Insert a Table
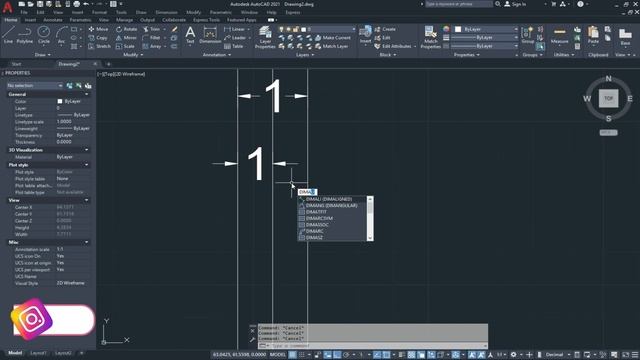Screen dimensions: 640x360 pyautogui.click(x=234, y=46)
